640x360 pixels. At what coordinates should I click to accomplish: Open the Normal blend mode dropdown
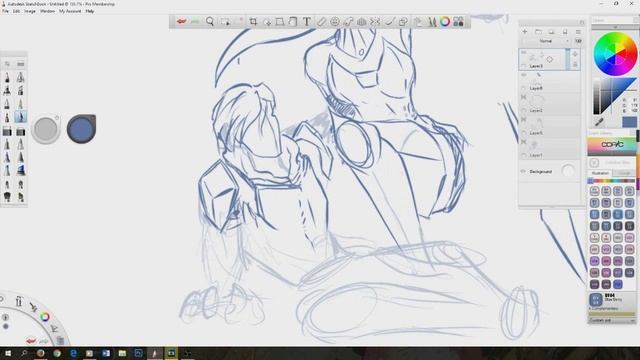point(547,41)
